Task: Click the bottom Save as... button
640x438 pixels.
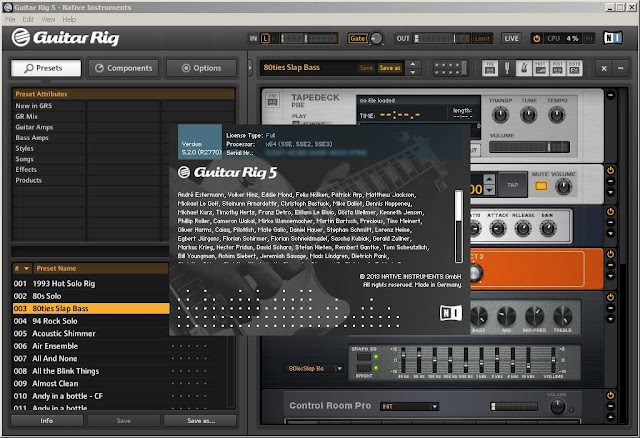Action: [x=200, y=420]
